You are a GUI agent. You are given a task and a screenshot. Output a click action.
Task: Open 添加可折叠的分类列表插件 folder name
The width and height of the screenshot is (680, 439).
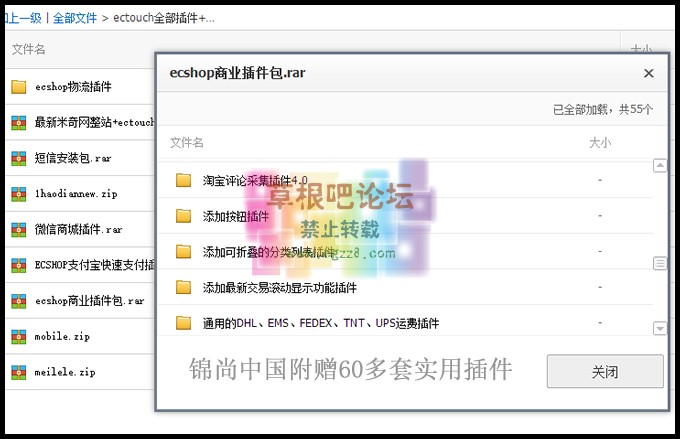pyautogui.click(x=269, y=251)
